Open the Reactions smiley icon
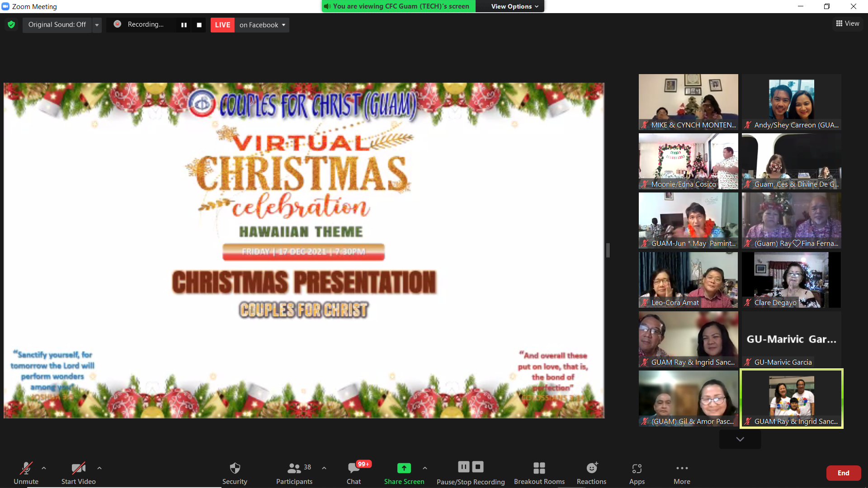This screenshot has width=868, height=488. point(592,468)
